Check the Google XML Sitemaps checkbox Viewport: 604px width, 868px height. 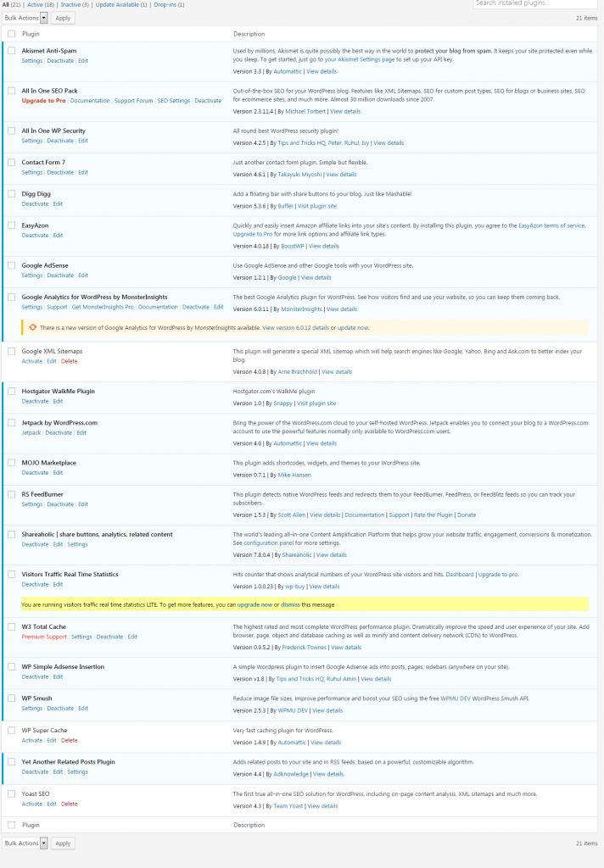(12, 351)
